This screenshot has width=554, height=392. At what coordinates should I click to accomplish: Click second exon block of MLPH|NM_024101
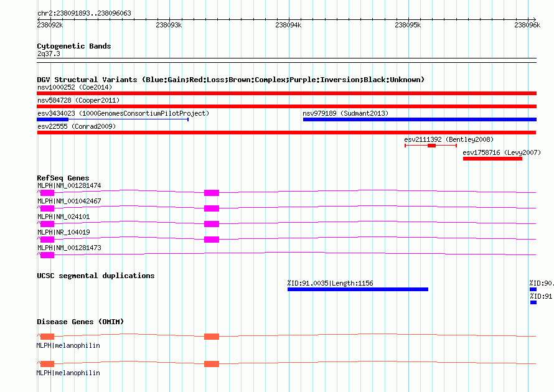point(212,224)
